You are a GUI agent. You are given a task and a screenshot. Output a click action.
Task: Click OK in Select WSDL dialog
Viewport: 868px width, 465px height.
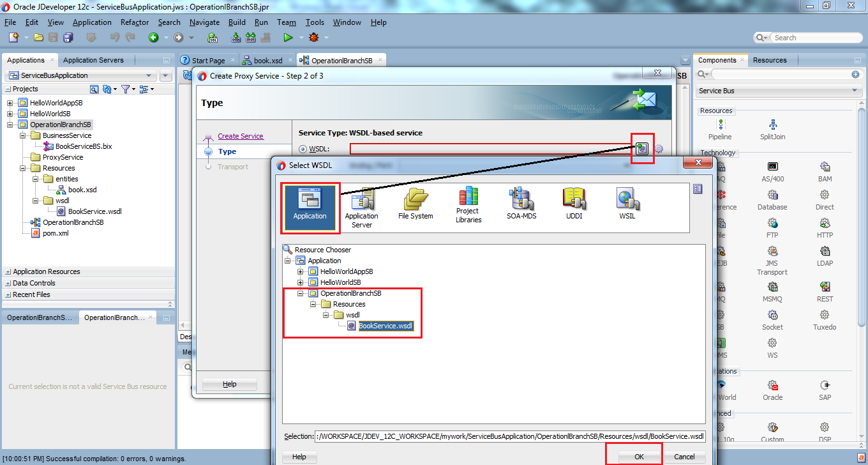pyautogui.click(x=639, y=457)
